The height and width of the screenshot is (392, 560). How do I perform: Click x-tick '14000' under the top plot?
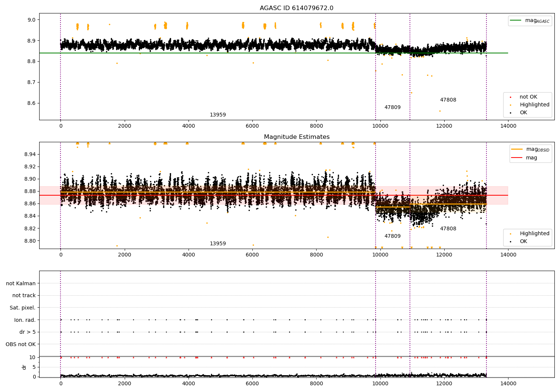pyautogui.click(x=508, y=126)
